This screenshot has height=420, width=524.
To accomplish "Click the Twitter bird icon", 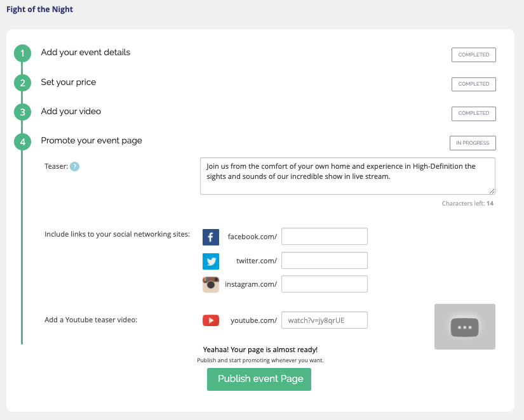I will click(211, 261).
